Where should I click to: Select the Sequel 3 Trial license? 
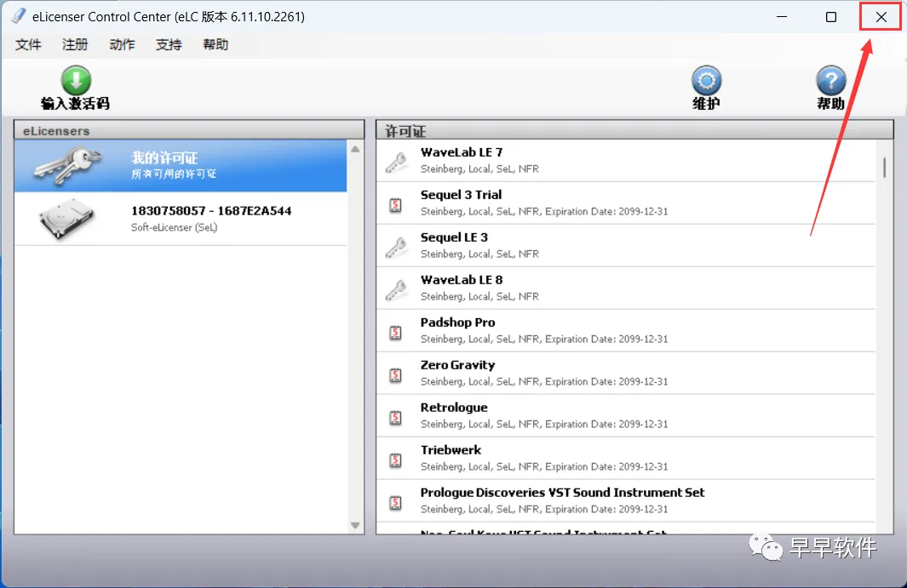pos(625,203)
